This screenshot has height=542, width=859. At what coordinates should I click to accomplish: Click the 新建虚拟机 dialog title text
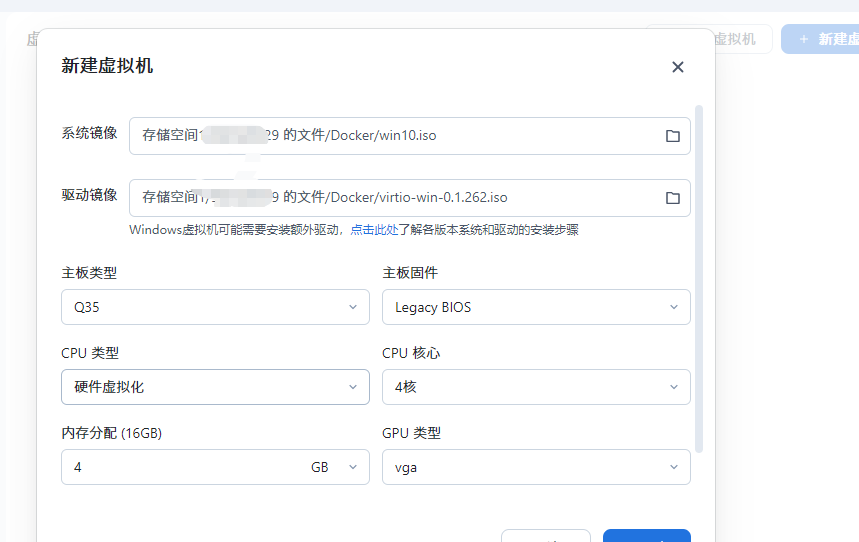(107, 67)
